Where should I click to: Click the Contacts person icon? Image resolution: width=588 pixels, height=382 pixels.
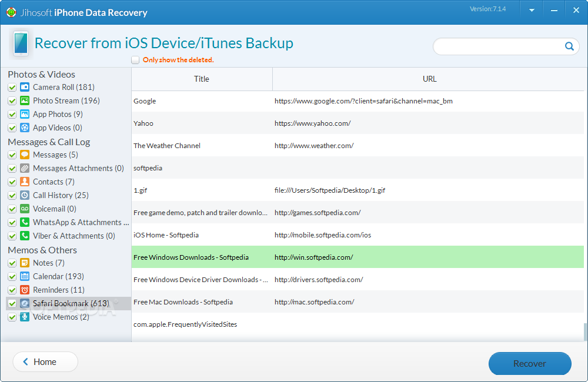pos(25,182)
